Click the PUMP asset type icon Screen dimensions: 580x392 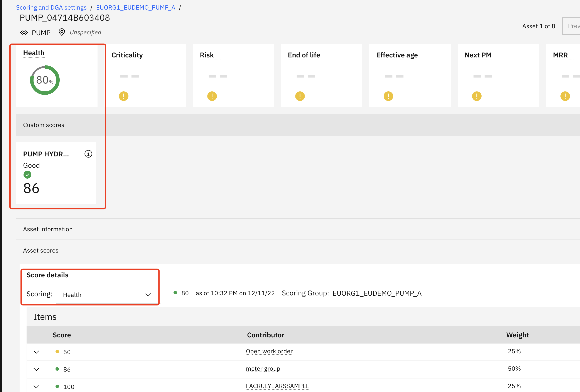point(24,33)
